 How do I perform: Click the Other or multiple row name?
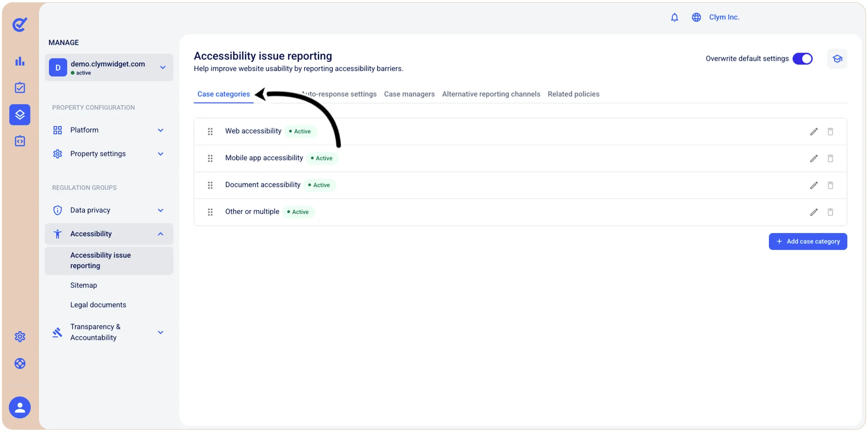pos(252,212)
